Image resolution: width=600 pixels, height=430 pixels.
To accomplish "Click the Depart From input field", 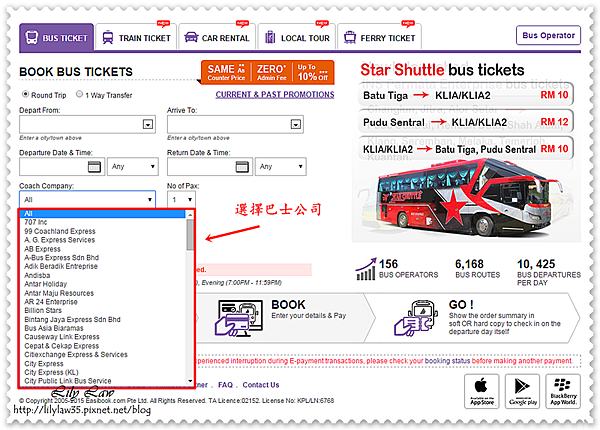I will tap(87, 124).
